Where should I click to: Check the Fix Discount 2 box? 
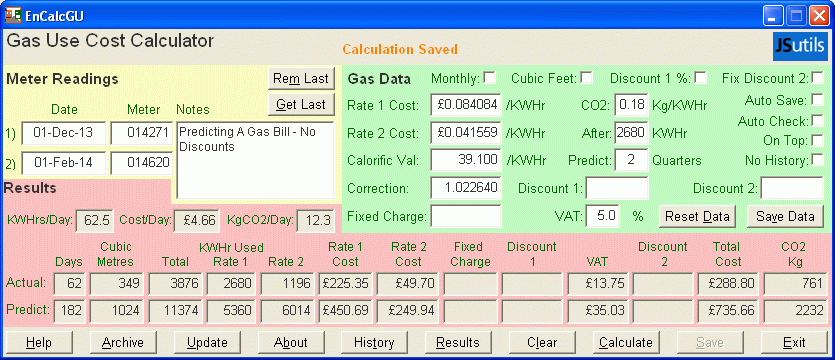(817, 78)
